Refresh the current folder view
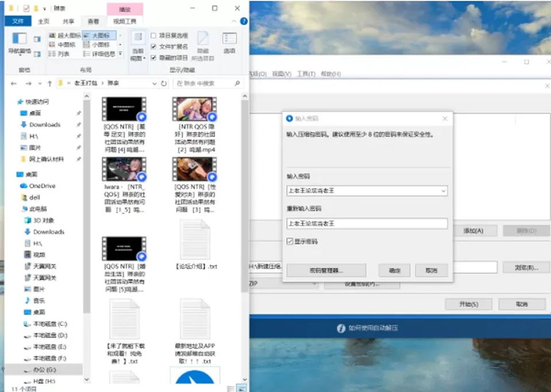The width and height of the screenshot is (551, 392). pyautogui.click(x=164, y=83)
